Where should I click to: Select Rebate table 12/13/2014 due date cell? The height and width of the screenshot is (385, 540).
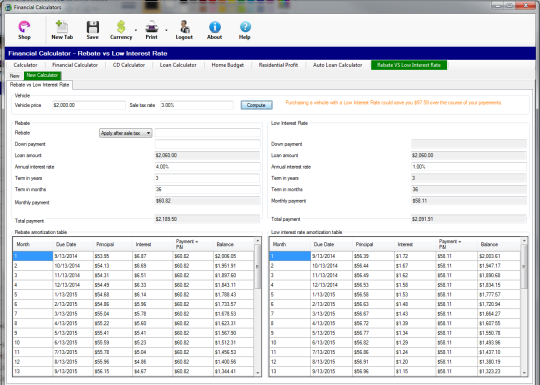click(x=73, y=285)
